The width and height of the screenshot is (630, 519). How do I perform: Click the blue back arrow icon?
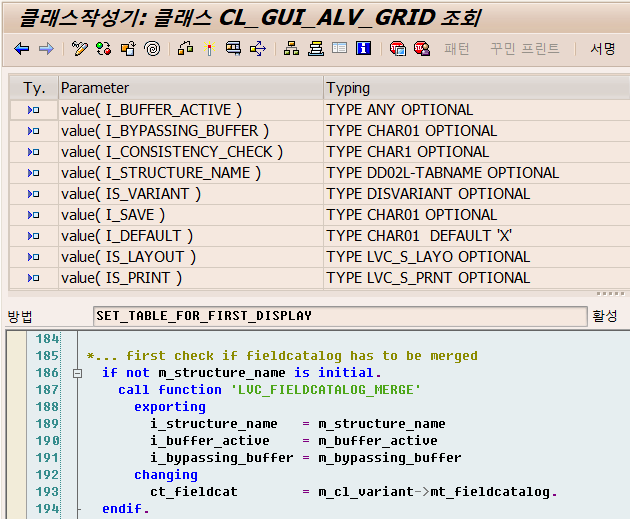tap(22, 49)
